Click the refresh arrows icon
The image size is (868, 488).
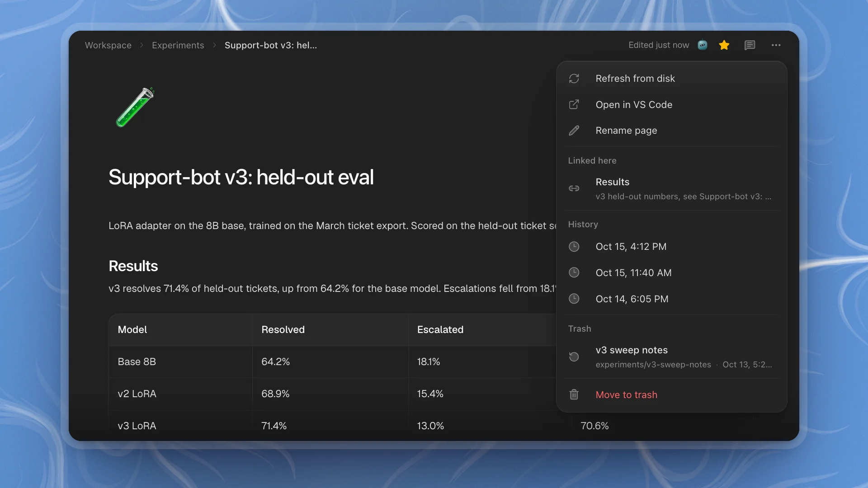(x=574, y=79)
